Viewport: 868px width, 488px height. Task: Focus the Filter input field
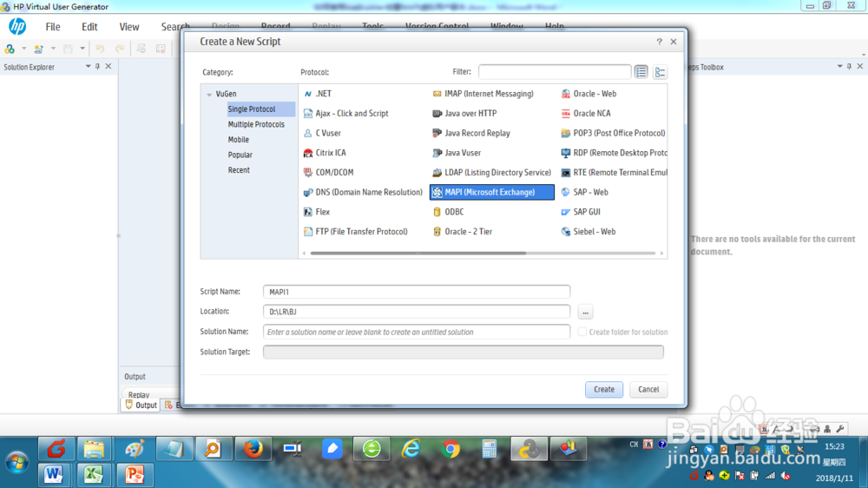click(555, 72)
